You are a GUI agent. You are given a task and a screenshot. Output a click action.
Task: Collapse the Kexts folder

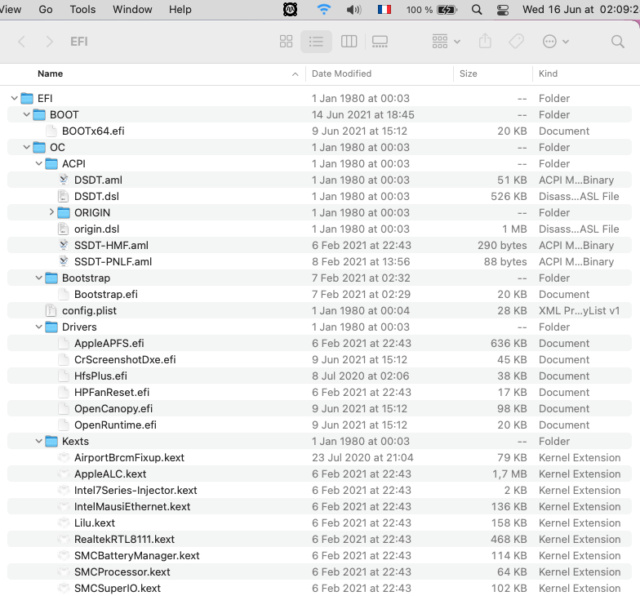click(x=39, y=441)
